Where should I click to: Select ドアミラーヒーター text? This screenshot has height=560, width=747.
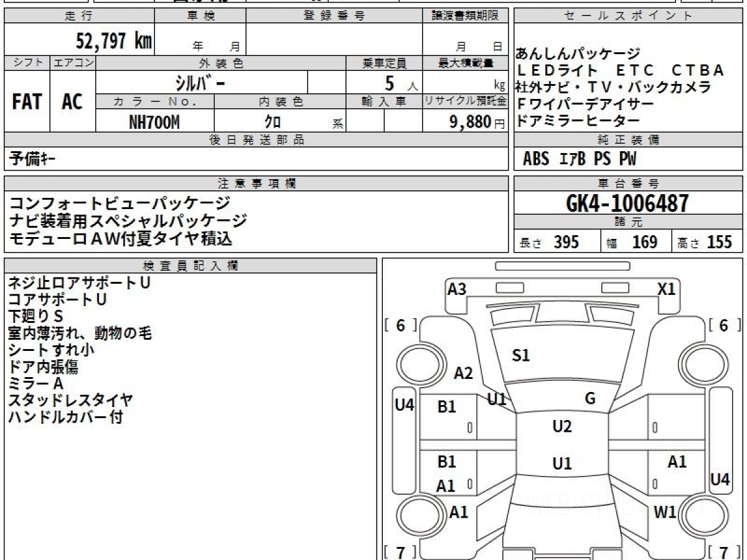578,121
